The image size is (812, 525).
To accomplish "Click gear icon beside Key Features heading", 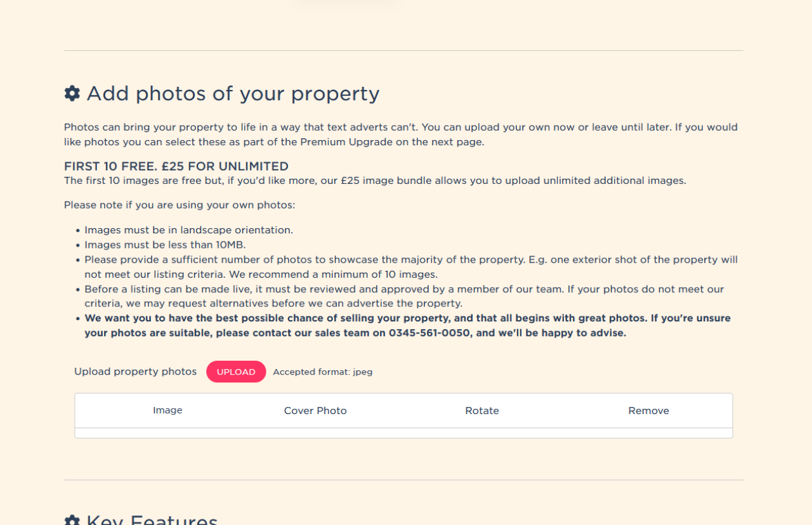I will coord(72,521).
